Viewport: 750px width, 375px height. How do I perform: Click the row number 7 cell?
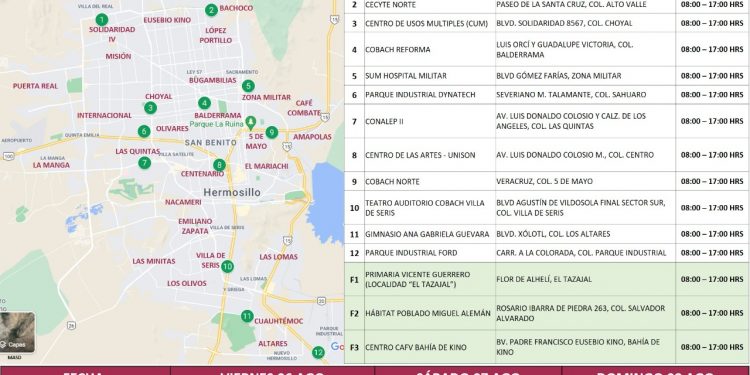click(x=354, y=121)
